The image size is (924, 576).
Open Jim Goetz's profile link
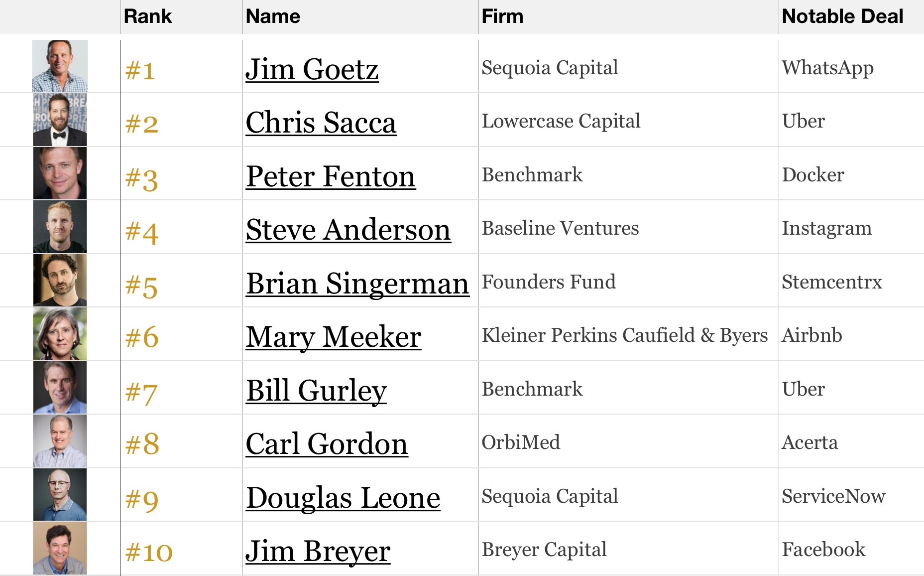pyautogui.click(x=312, y=69)
